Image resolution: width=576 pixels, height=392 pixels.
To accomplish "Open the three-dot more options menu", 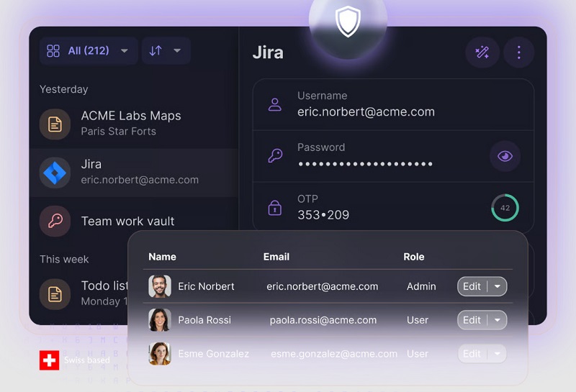I will point(518,53).
